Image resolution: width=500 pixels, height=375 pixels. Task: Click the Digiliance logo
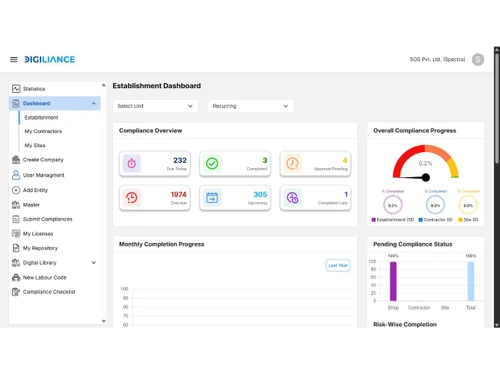50,60
